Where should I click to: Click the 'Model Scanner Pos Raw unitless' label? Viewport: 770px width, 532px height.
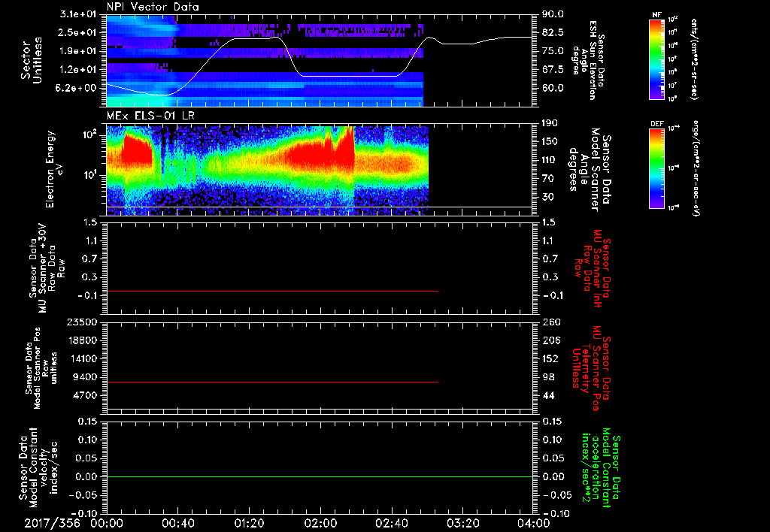click(x=42, y=368)
